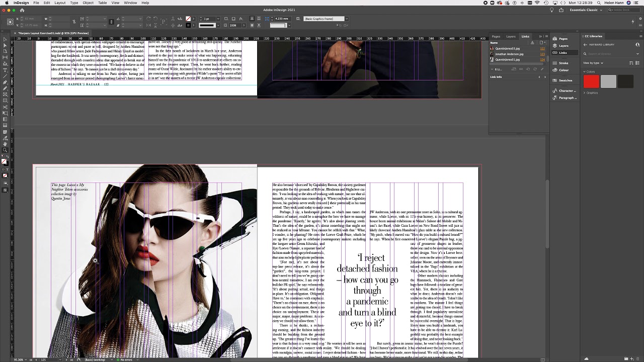Click page link 124 for QuentinJones01.jpg
This screenshot has width=644, height=362.
542,60
